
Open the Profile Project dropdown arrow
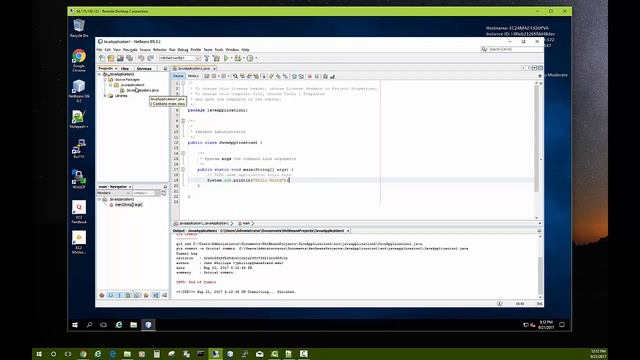pyautogui.click(x=256, y=58)
